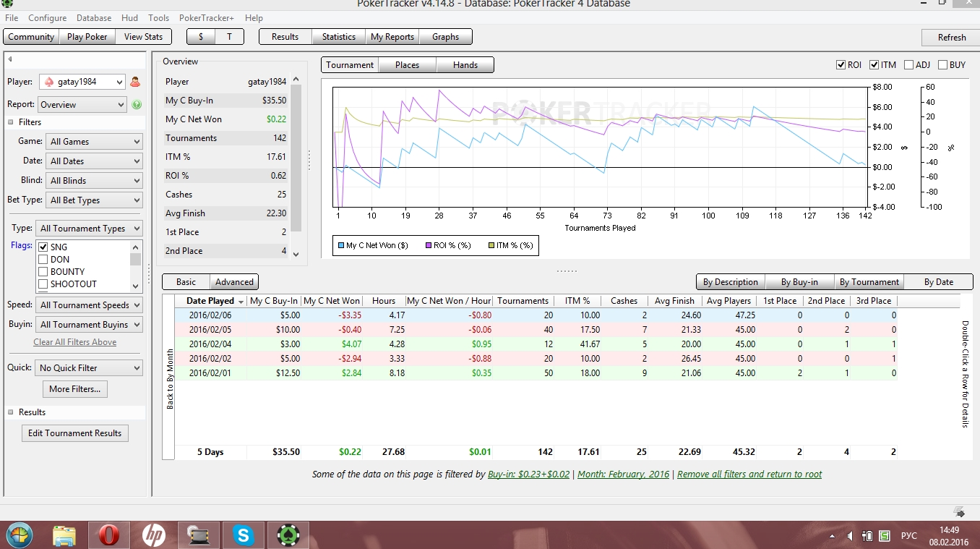Image resolution: width=980 pixels, height=549 pixels.
Task: Collapse the Filters section
Action: (x=11, y=122)
